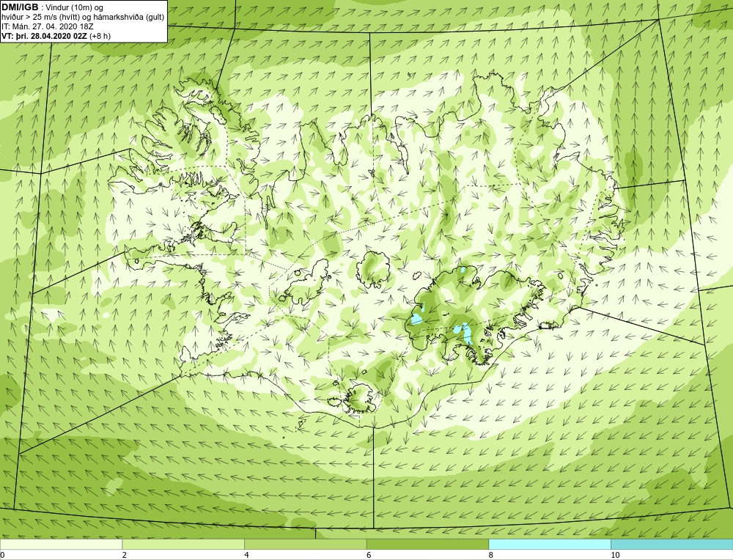733x560 pixels.
Task: Click the teal above-10 m/s legend swatch
Action: (x=671, y=544)
